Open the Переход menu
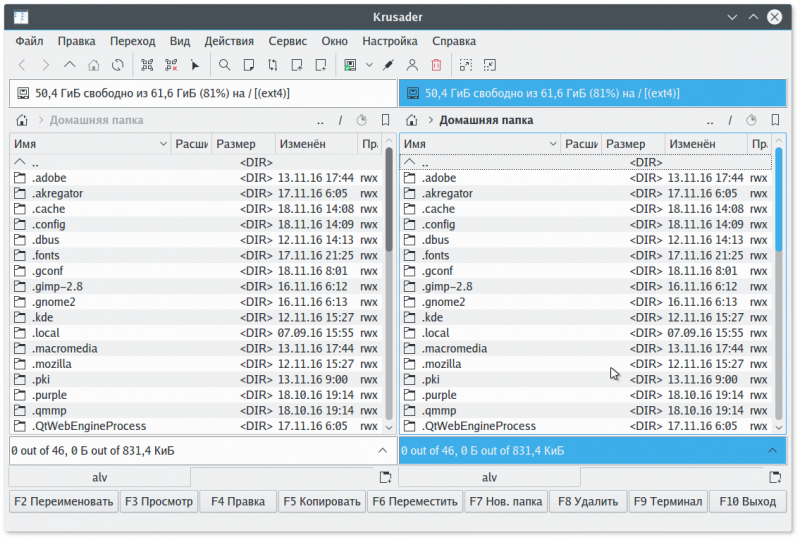The image size is (800, 540). point(133,41)
